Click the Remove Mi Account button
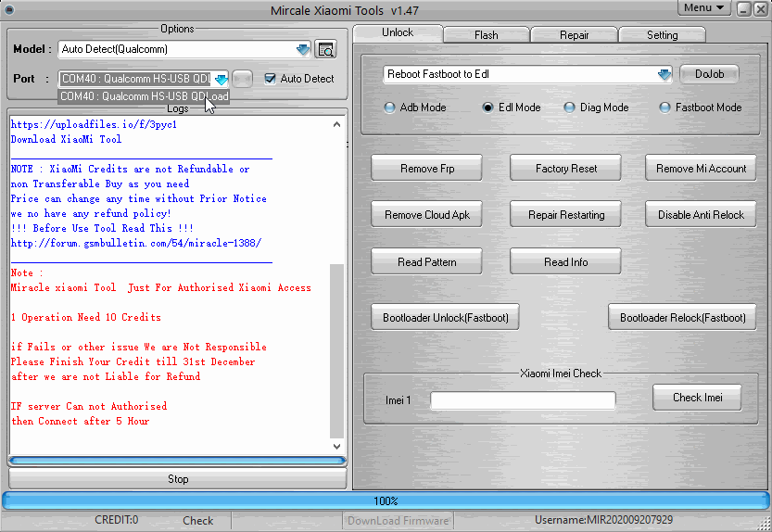The image size is (772, 532). (x=701, y=169)
